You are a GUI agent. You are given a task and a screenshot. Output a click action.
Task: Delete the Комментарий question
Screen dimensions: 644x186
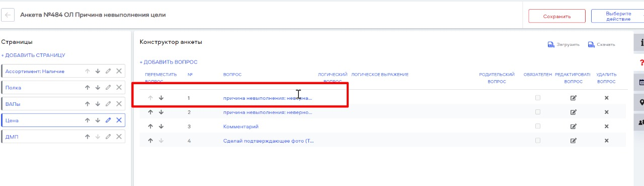tap(606, 127)
